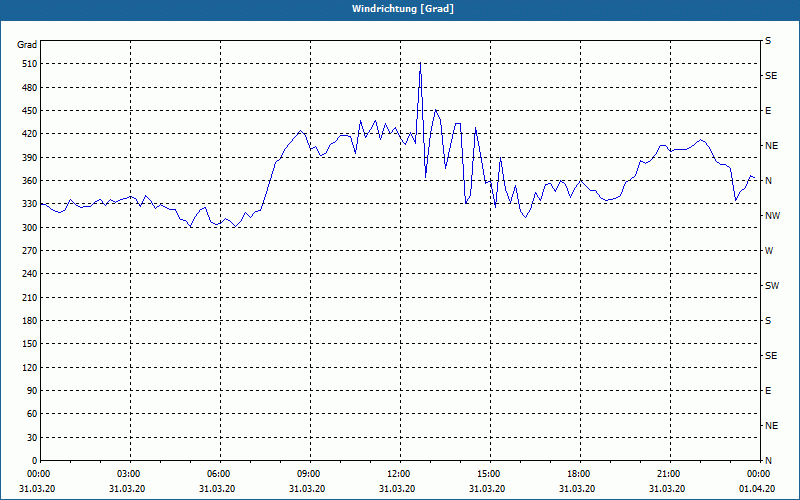
Task: Choose the 300 degree axis label
Action: (x=29, y=228)
